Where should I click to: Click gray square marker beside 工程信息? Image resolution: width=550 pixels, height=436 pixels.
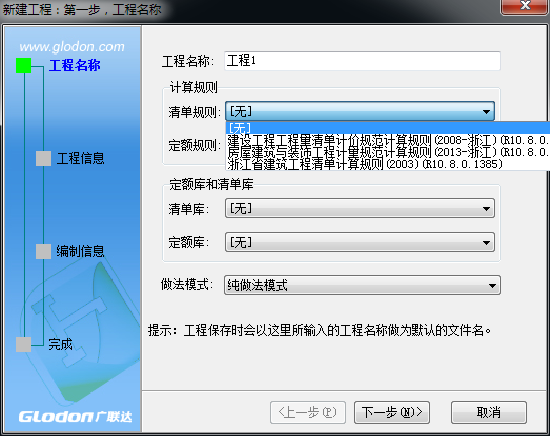(x=43, y=159)
